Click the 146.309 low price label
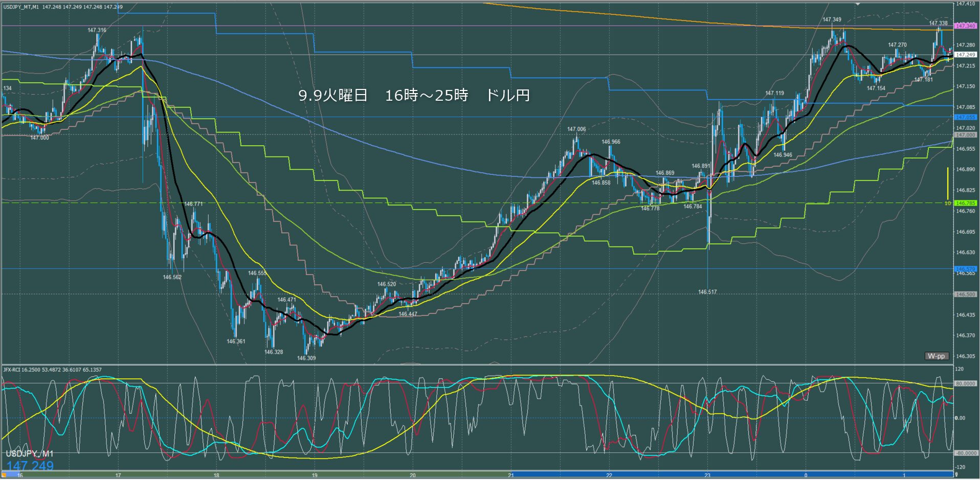Screen dimensions: 980x480 [306, 358]
